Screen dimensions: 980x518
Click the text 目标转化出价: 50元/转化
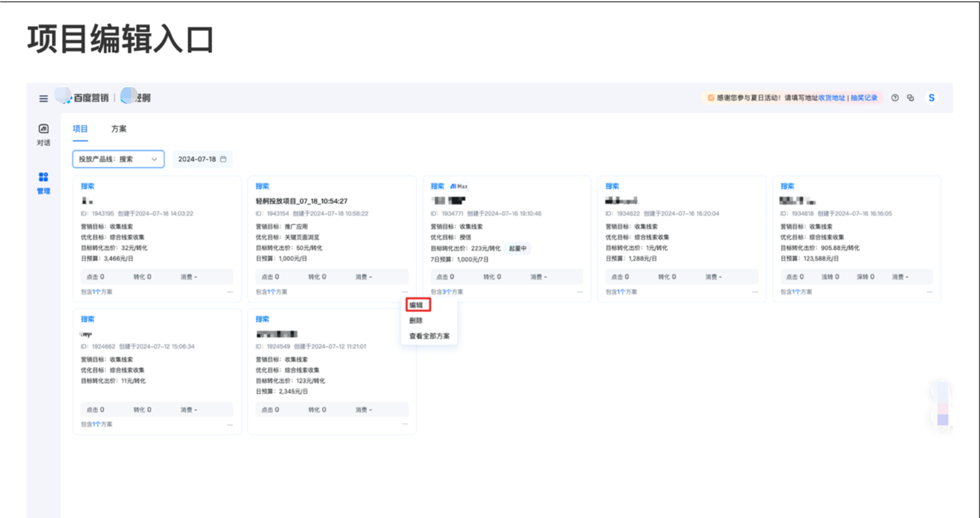(289, 248)
